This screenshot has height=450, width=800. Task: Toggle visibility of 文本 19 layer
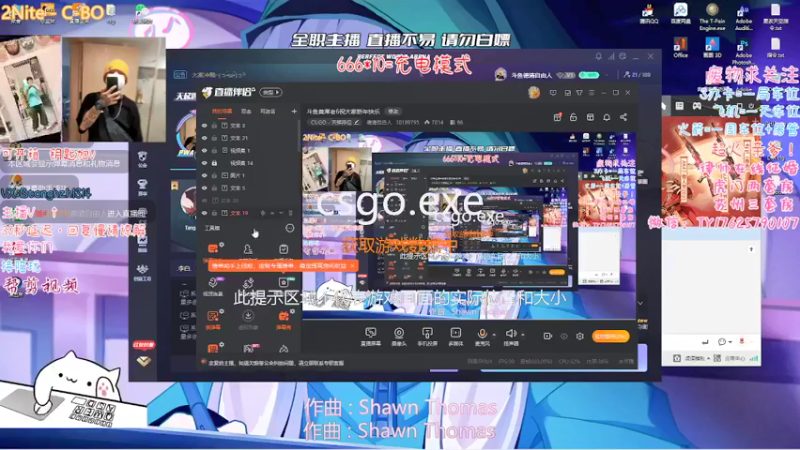pos(205,213)
